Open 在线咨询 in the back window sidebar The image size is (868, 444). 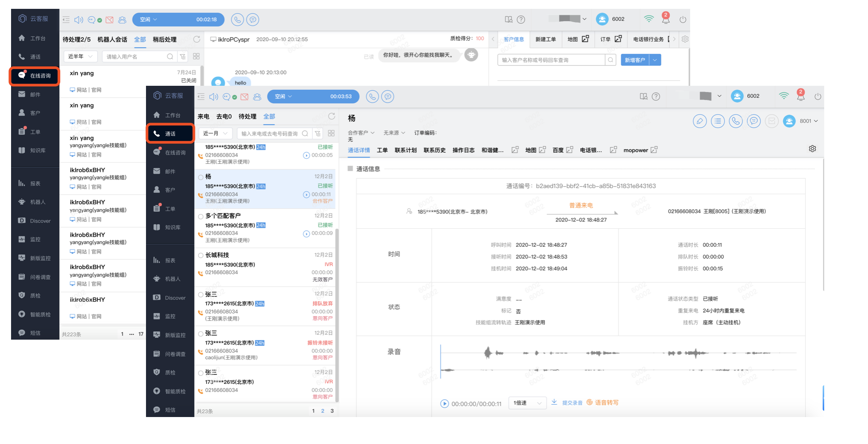[x=35, y=76]
